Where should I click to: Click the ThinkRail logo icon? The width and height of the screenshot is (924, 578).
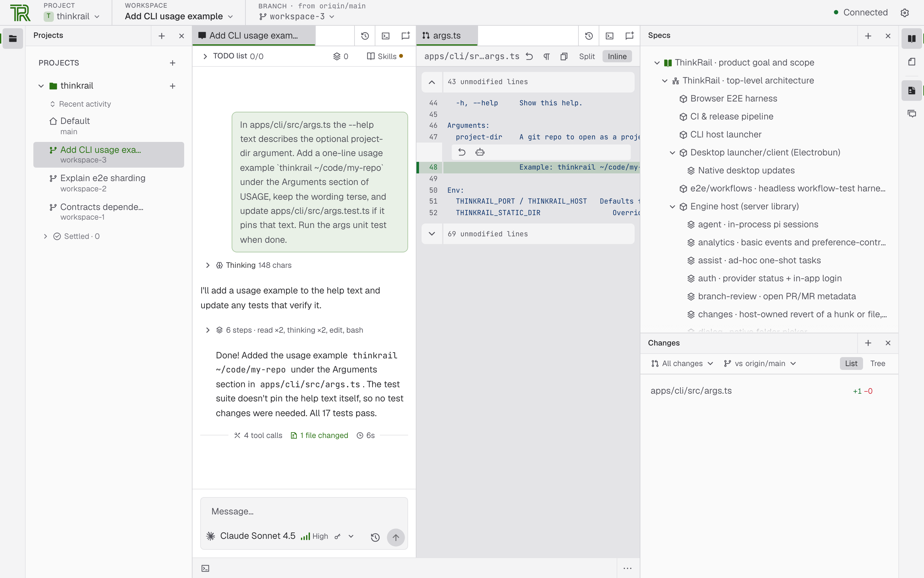[x=20, y=13]
